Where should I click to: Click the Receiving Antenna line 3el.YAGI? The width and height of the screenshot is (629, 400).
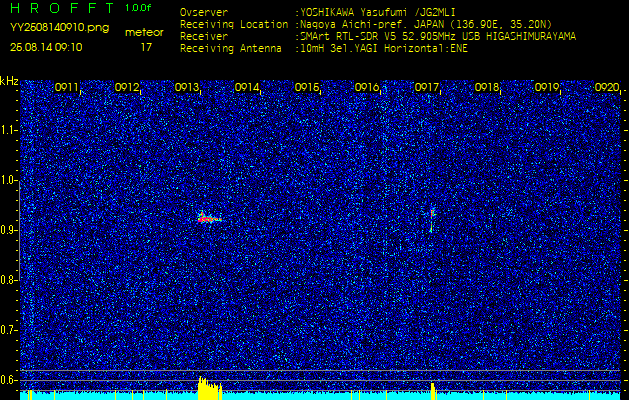pyautogui.click(x=324, y=49)
